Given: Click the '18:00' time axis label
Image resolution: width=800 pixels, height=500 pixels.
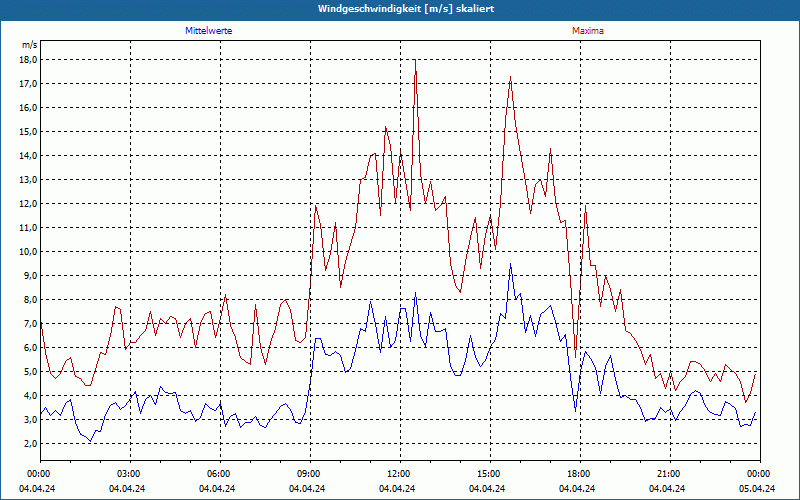Looking at the screenshot, I should pyautogui.click(x=580, y=474).
